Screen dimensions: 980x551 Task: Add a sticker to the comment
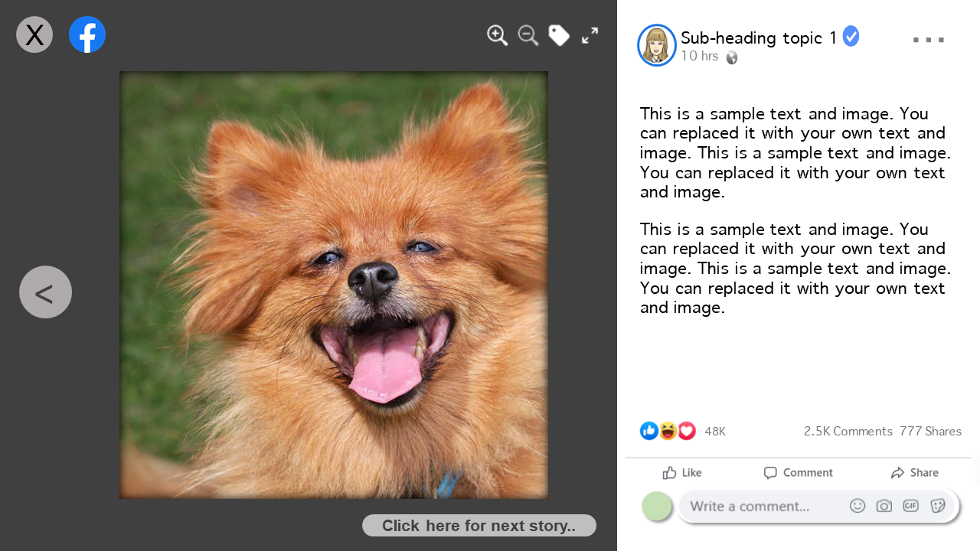point(938,506)
